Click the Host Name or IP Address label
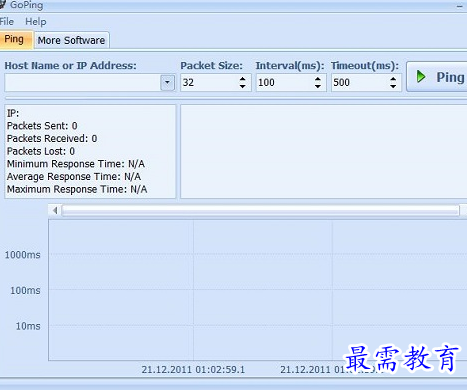 point(71,66)
